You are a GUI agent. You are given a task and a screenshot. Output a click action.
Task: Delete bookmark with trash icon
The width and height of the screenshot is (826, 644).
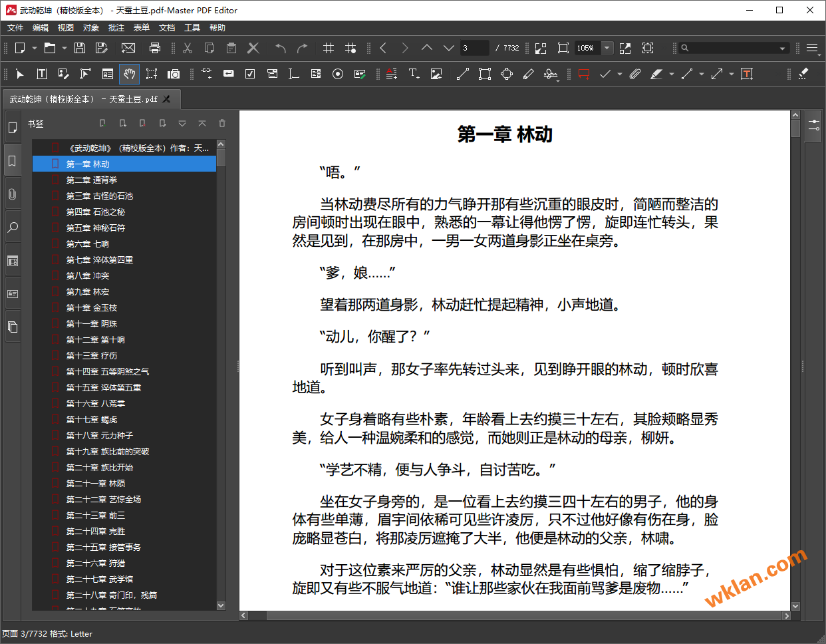tap(222, 123)
